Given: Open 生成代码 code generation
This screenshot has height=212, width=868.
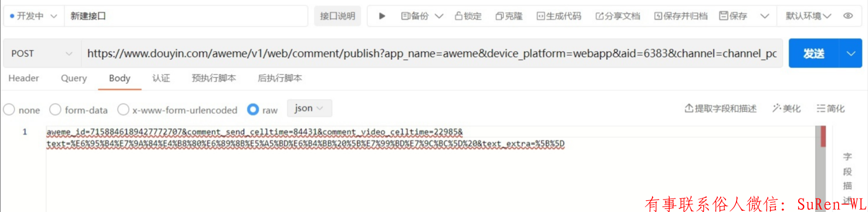Looking at the screenshot, I should [559, 16].
